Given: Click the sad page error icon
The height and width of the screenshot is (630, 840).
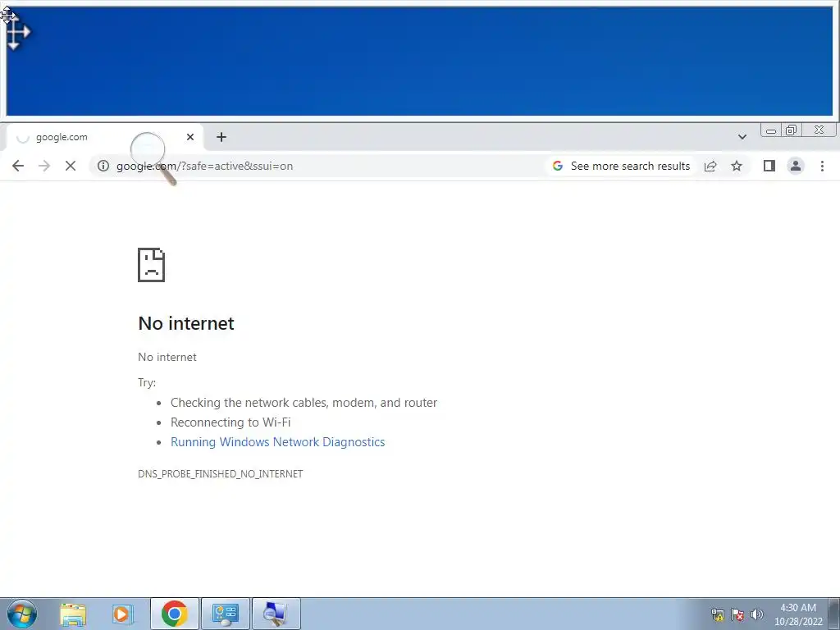Looking at the screenshot, I should coord(151,265).
